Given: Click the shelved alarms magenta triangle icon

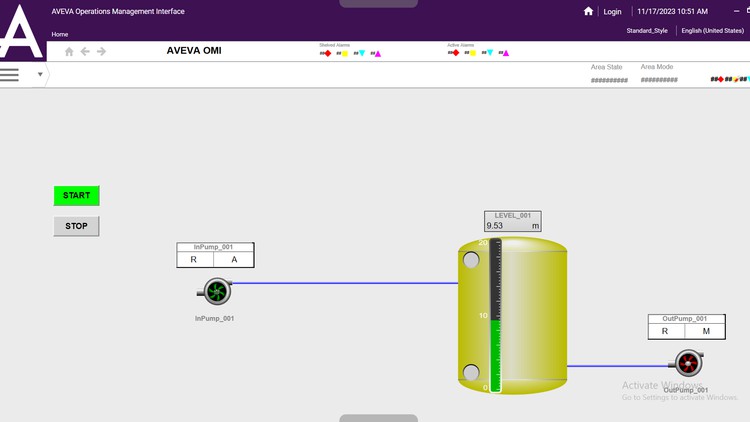Looking at the screenshot, I should tap(378, 54).
